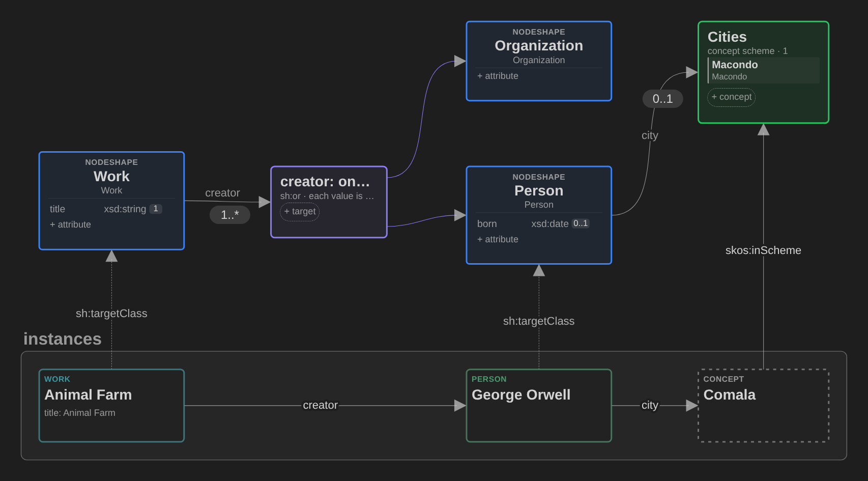Screen dimensions: 868x481
Task: Click the title xsd:string attribute row
Action: click(111, 209)
